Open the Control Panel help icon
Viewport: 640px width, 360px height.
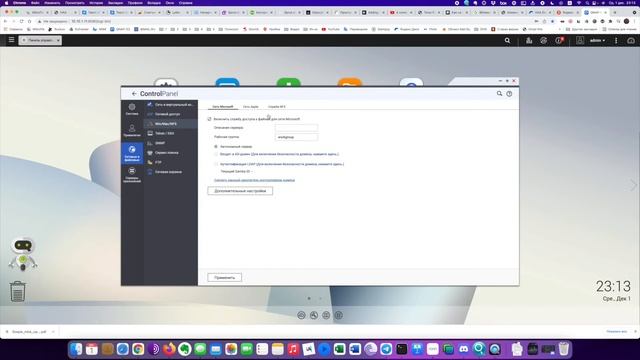tap(509, 93)
